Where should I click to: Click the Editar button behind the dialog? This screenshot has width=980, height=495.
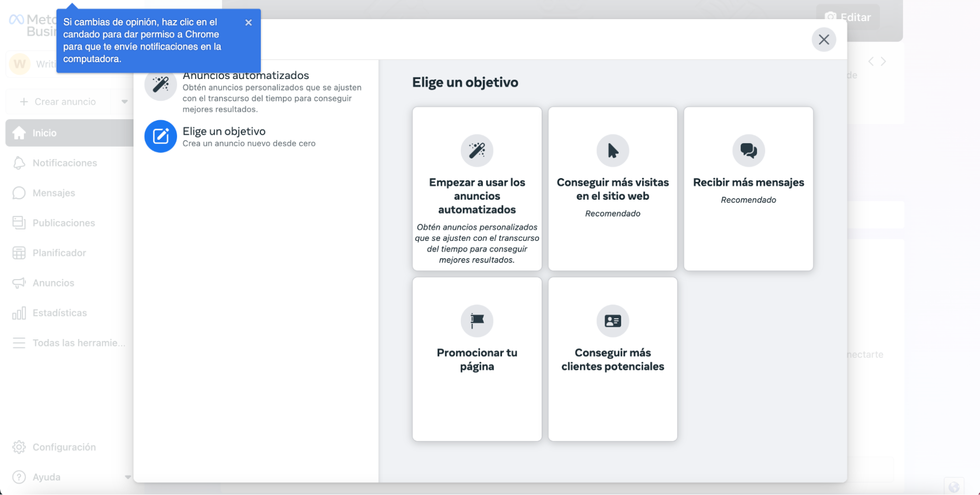(848, 17)
